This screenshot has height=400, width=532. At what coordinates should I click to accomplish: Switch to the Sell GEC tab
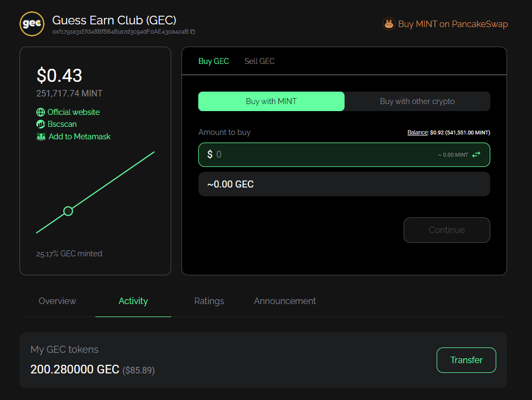(259, 61)
